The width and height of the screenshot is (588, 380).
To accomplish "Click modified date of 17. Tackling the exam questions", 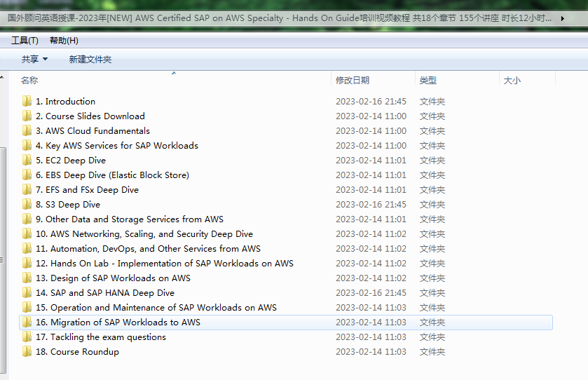I will 371,337.
